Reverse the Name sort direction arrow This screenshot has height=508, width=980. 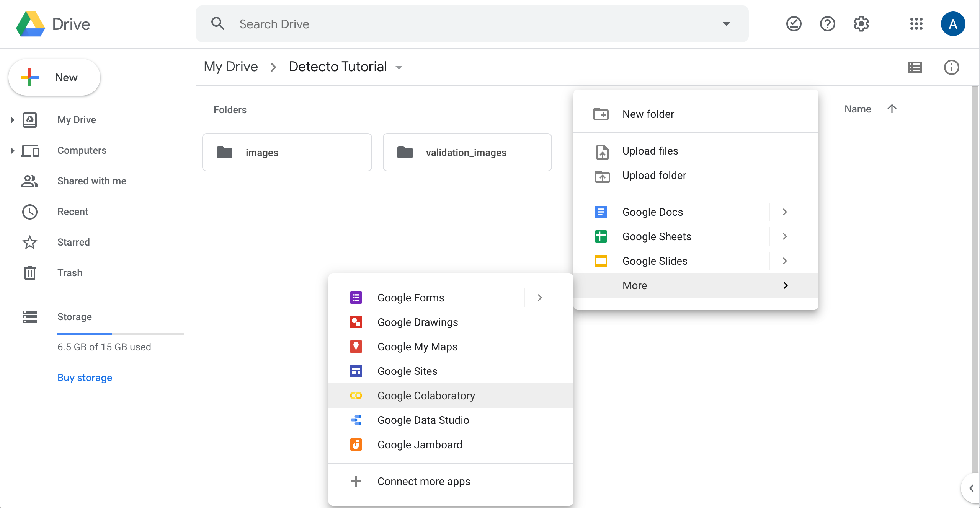point(892,109)
